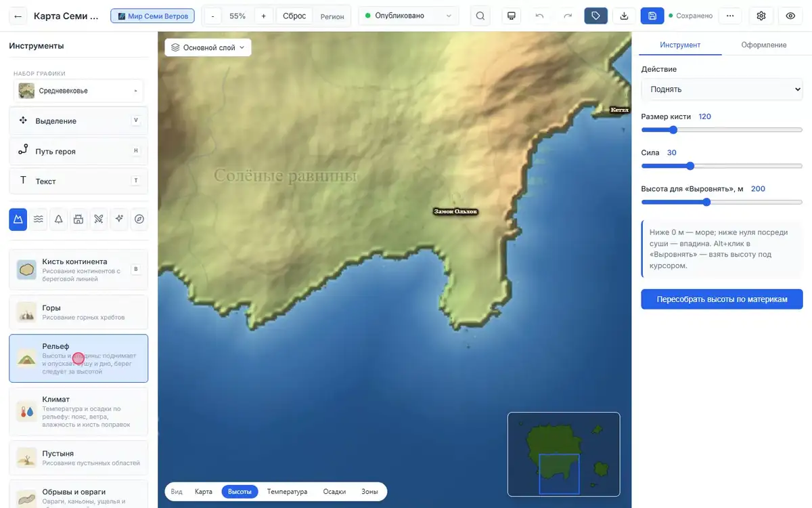Select the Климат tool card
This screenshot has height=508, width=812.
click(x=78, y=412)
